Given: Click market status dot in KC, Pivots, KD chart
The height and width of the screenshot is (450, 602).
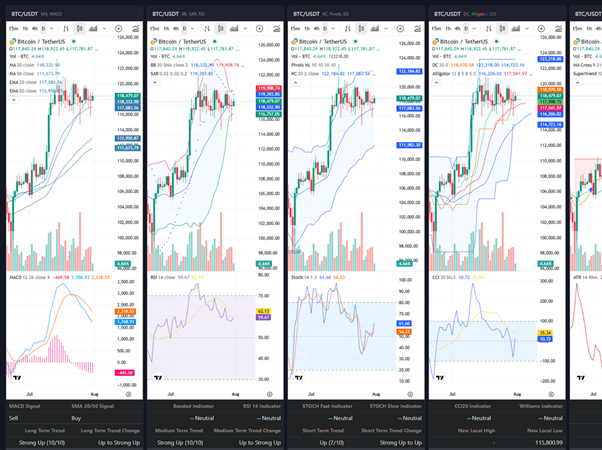Looking at the screenshot, I should pyautogui.click(x=356, y=41).
